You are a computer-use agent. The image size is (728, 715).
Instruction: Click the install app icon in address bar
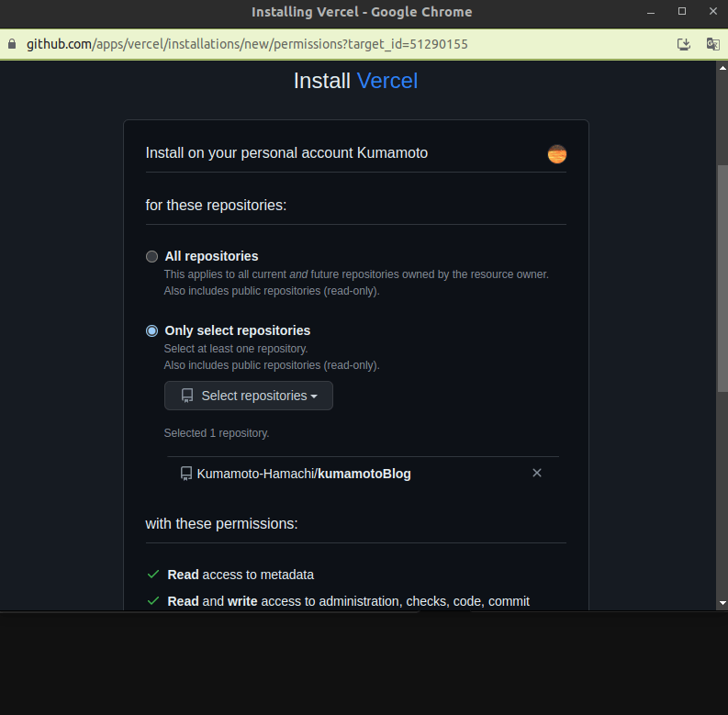point(683,44)
